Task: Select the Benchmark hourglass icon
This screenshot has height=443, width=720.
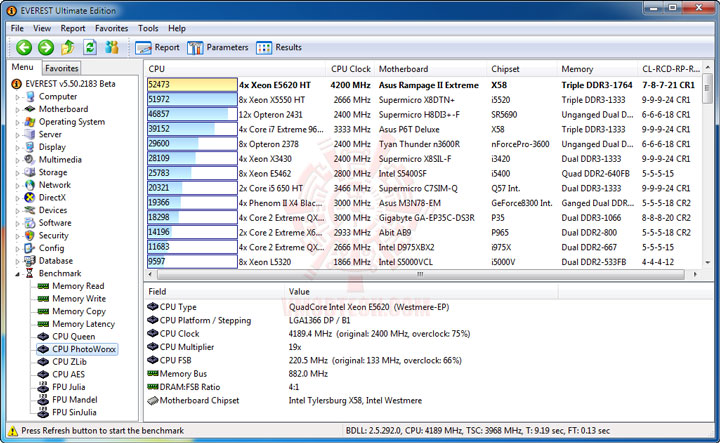Action: [x=30, y=273]
